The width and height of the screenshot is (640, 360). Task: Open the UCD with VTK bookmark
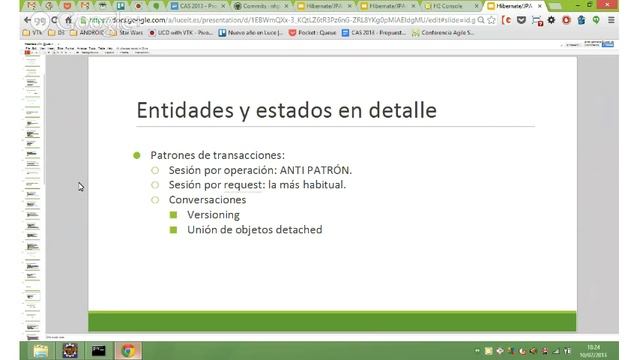(181, 33)
